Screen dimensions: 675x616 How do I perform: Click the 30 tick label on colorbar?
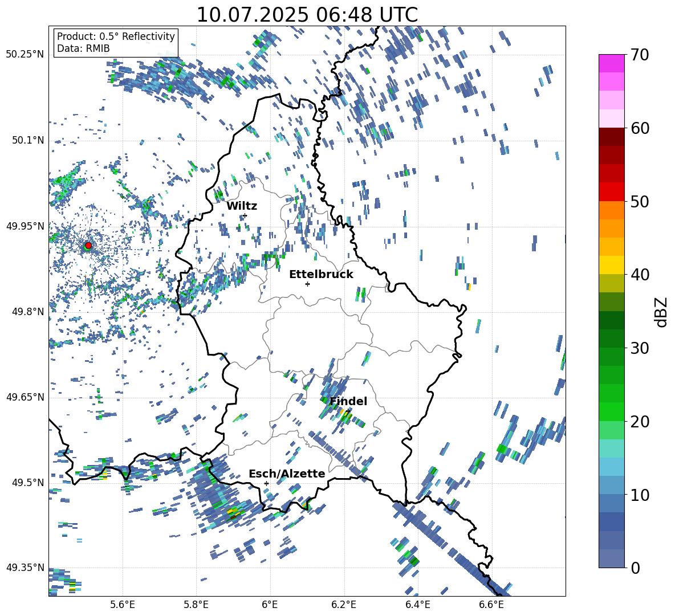click(x=639, y=348)
